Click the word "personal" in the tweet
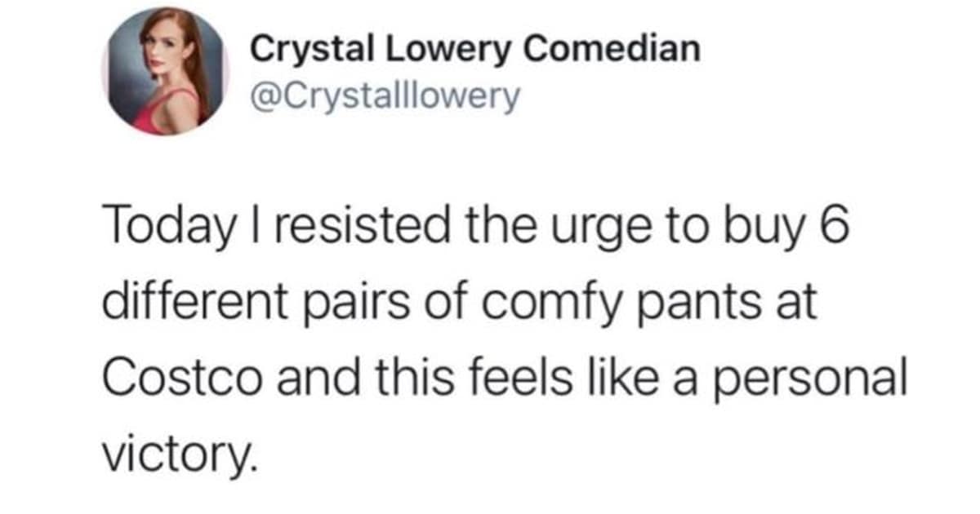The height and width of the screenshot is (514, 980). [807, 379]
